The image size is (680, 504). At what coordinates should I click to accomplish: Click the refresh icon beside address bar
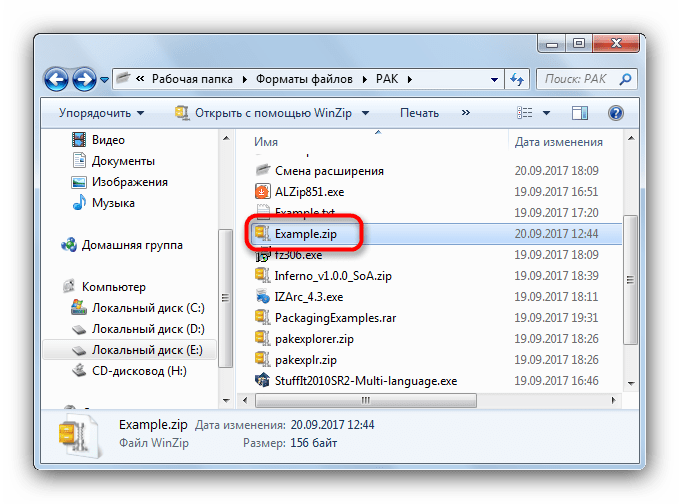[x=517, y=79]
